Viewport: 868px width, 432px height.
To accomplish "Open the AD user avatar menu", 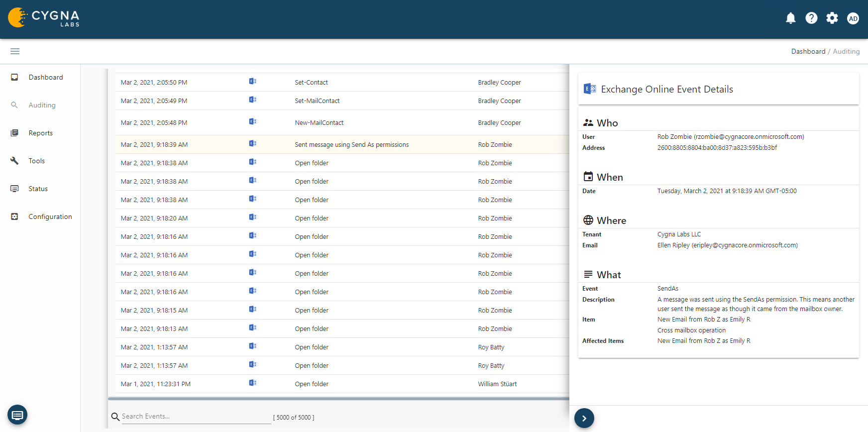I will click(x=853, y=19).
